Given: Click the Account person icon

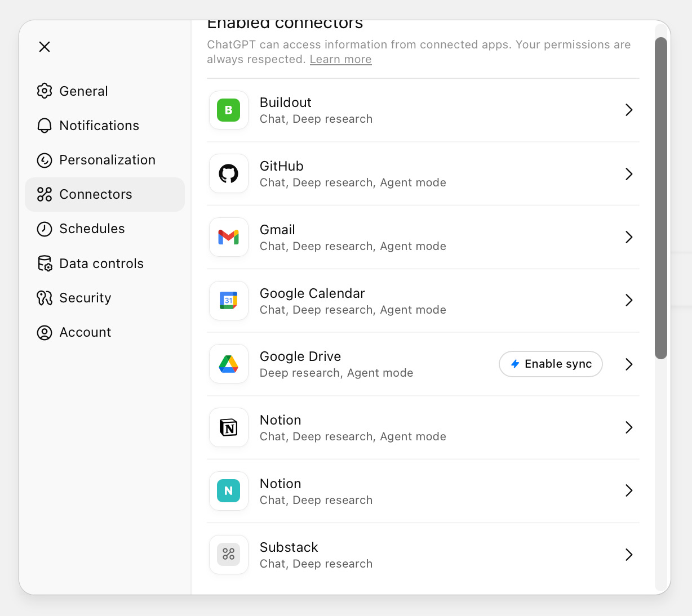Looking at the screenshot, I should coord(45,332).
